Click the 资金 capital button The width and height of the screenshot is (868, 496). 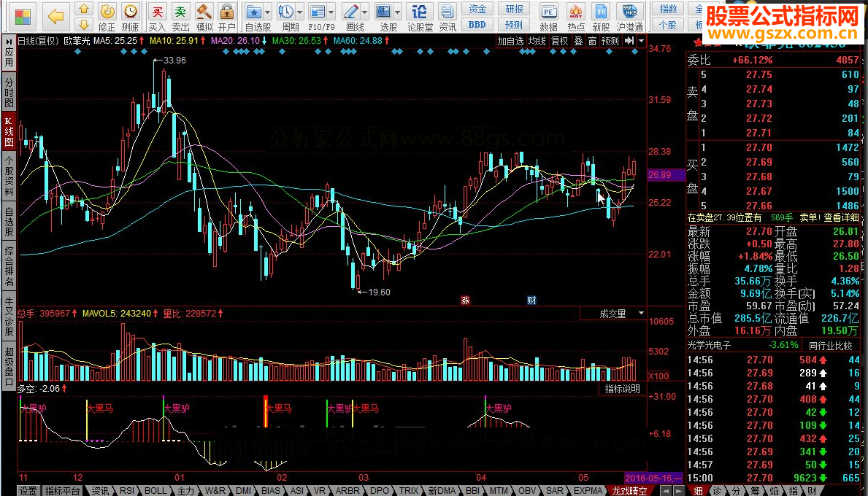(477, 9)
